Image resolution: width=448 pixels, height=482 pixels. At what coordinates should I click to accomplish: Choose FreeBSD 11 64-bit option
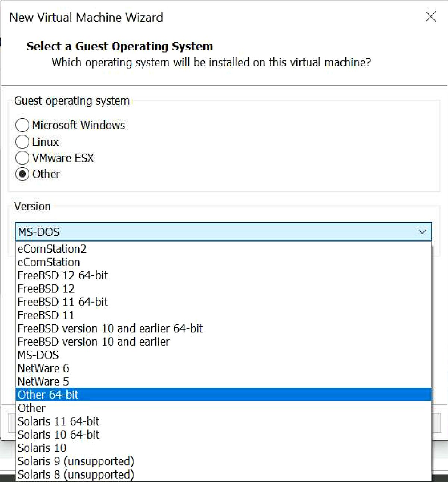pos(63,302)
